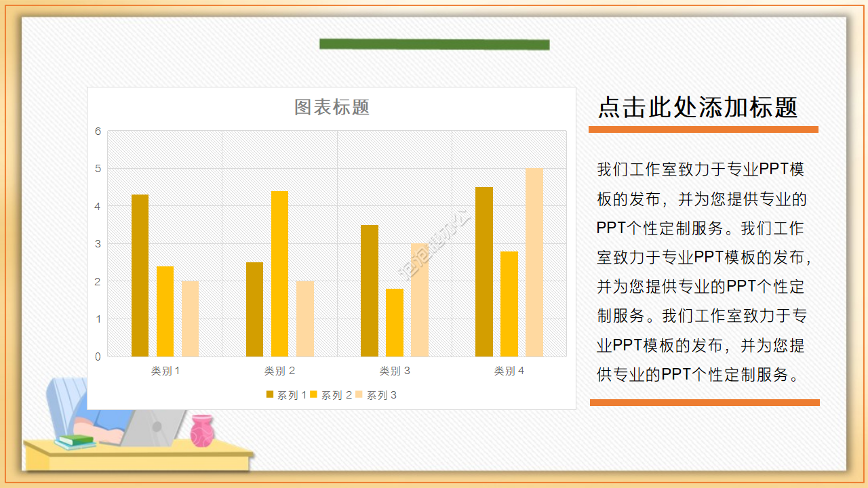Click the 系列 1 legend entry
The image size is (868, 488).
pos(286,395)
